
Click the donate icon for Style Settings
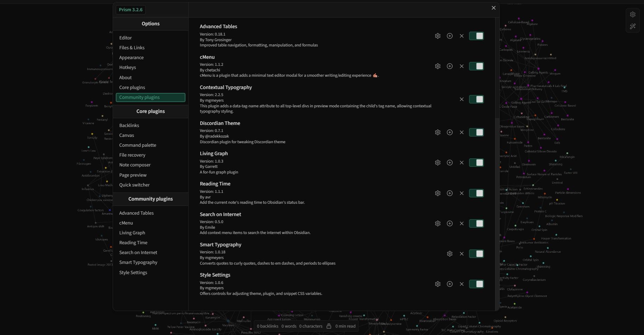[450, 284]
